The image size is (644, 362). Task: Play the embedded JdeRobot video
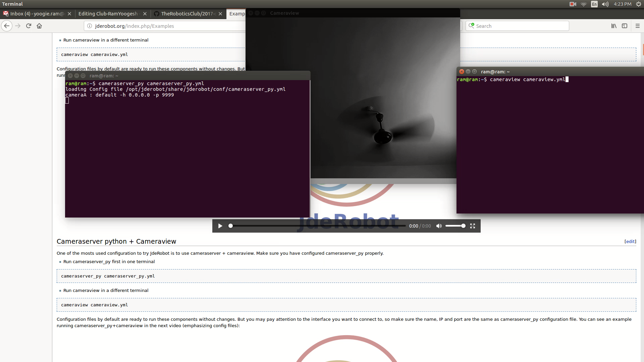tap(220, 226)
